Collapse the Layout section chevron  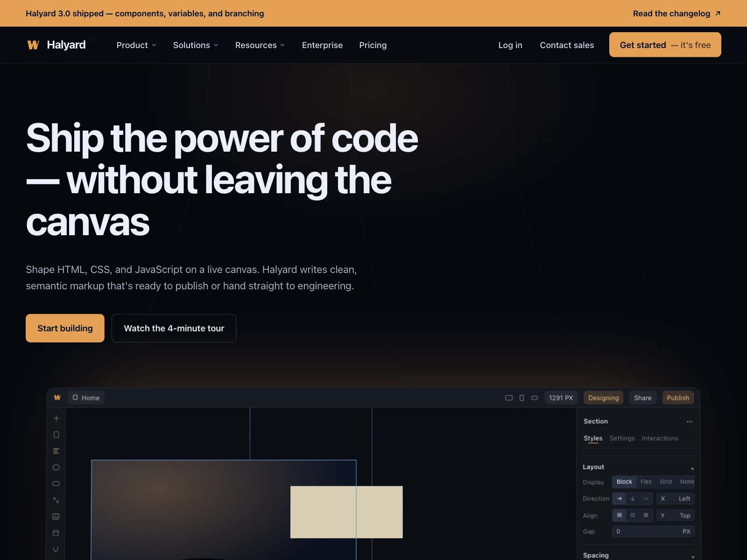[692, 468]
